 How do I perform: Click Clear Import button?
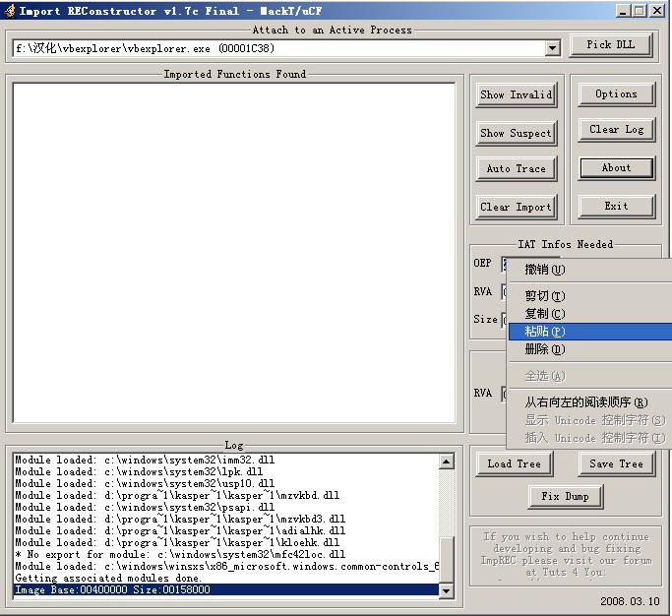click(x=516, y=207)
